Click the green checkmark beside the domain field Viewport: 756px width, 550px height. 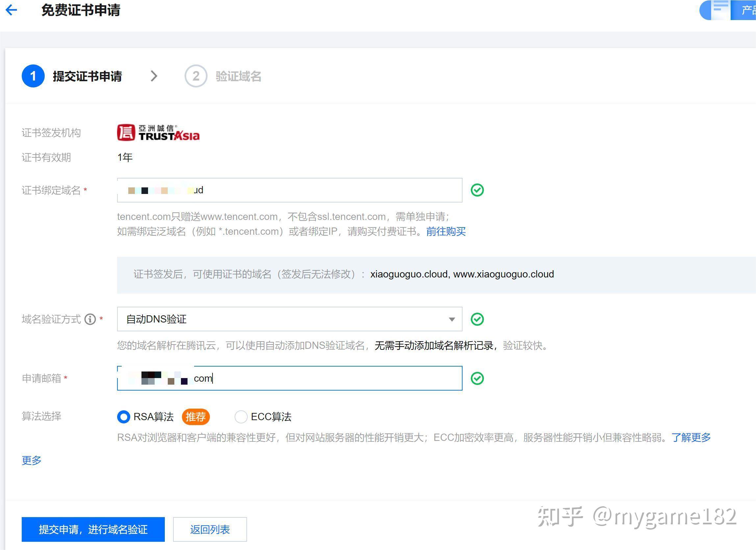(477, 190)
